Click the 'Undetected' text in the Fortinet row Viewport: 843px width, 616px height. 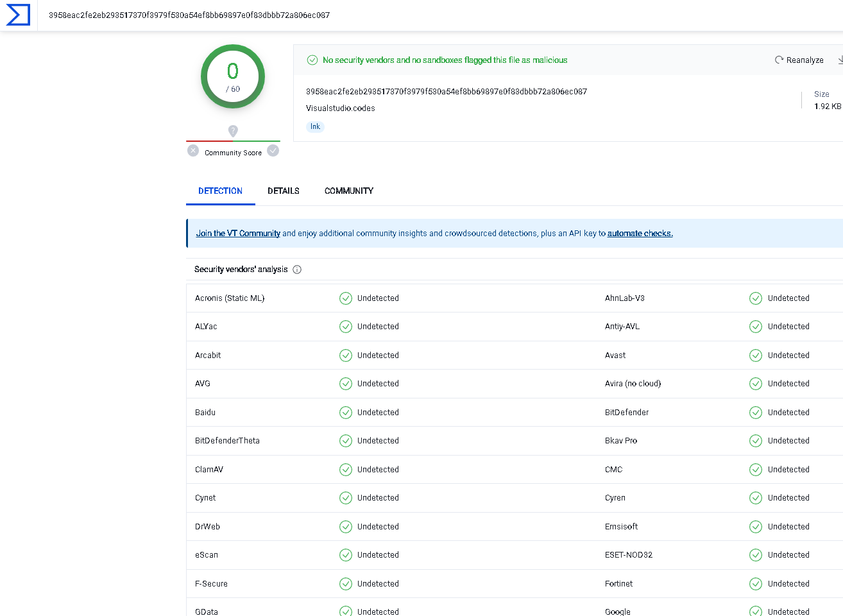click(x=788, y=584)
